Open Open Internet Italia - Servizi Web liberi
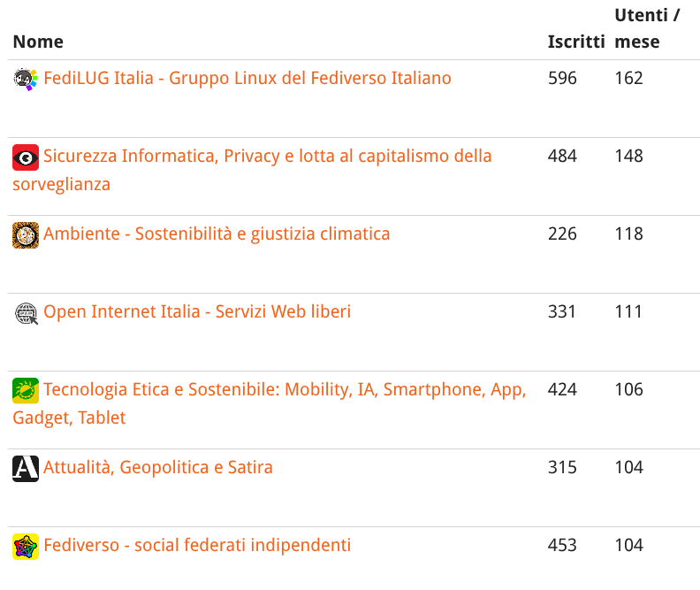This screenshot has width=700, height=590. (197, 312)
